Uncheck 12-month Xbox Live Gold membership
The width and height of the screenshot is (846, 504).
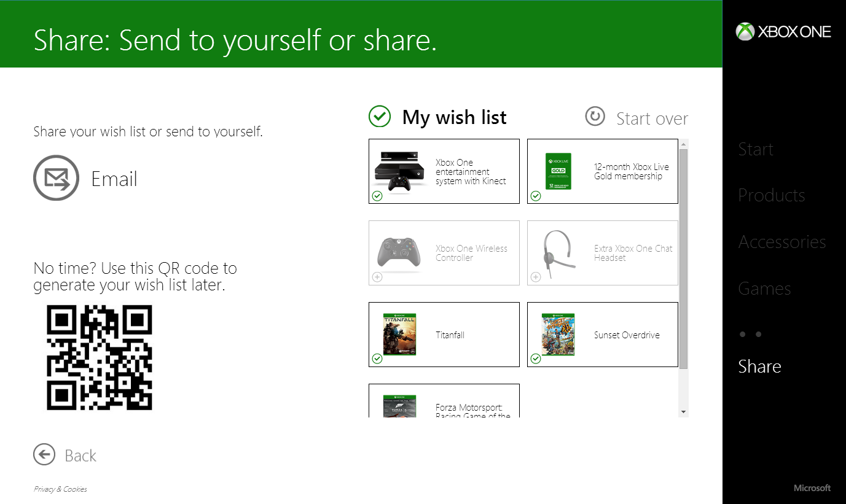tap(536, 196)
